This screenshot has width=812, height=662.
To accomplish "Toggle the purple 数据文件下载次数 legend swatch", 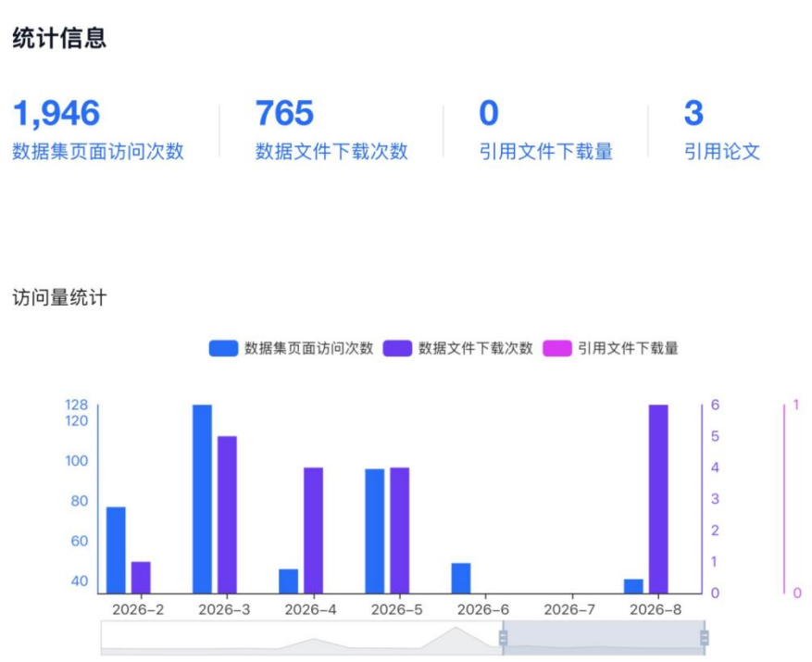I will coord(397,348).
